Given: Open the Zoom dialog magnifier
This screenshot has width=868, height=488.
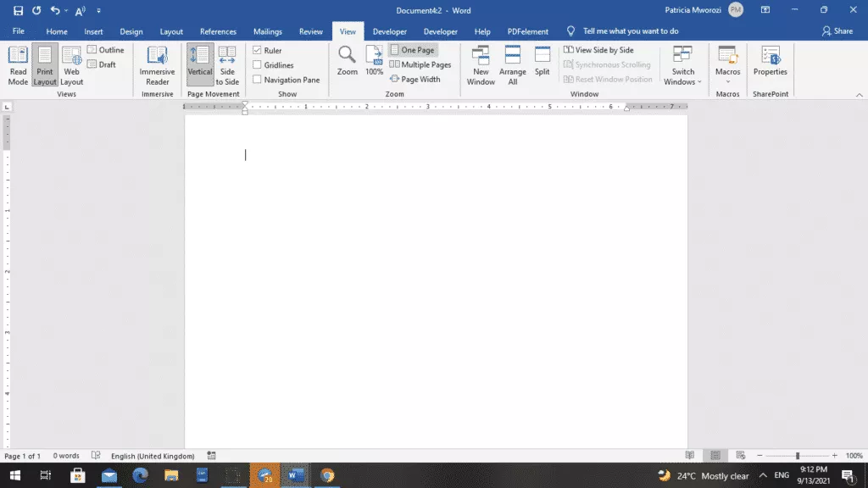Looking at the screenshot, I should click(347, 61).
